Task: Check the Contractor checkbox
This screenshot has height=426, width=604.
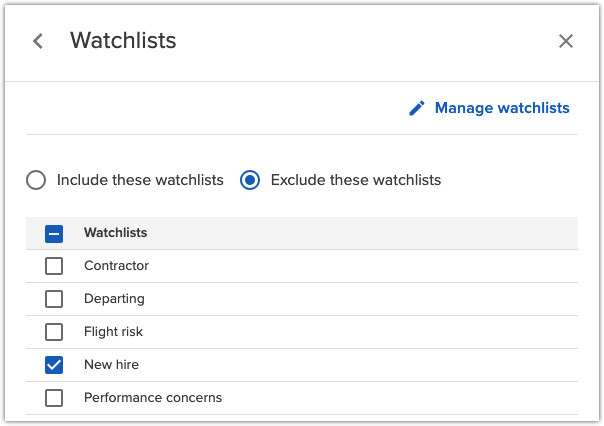Action: coord(54,266)
